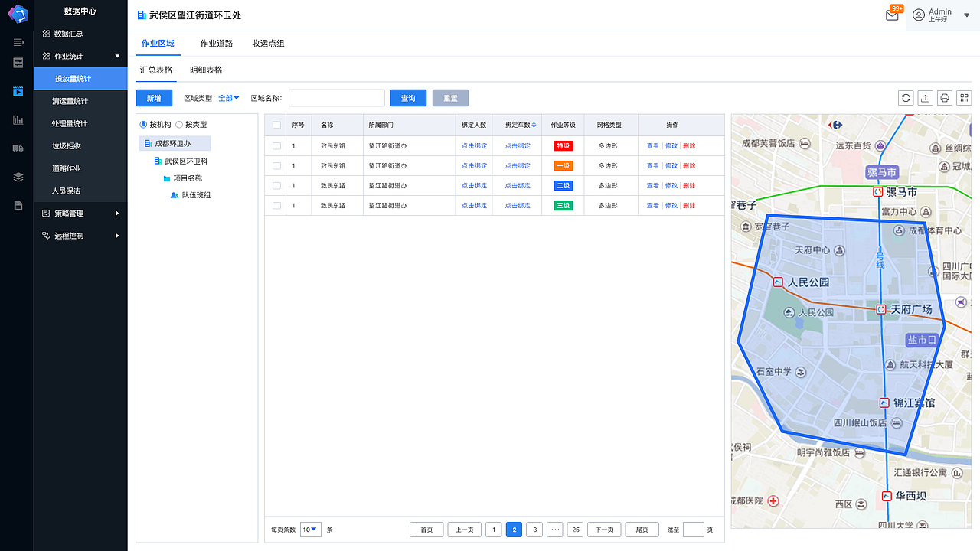Open the mail notifications icon with 99+ badge
980x551 pixels.
[892, 15]
